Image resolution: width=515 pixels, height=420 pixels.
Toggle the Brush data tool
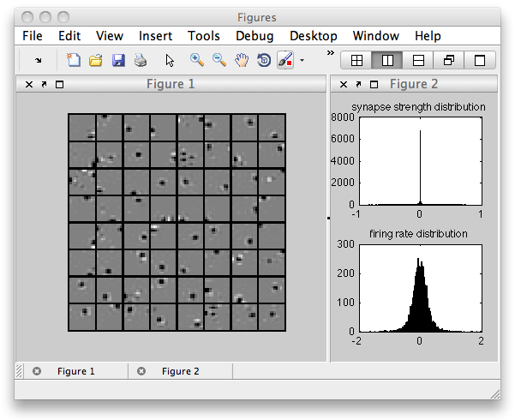pyautogui.click(x=285, y=61)
